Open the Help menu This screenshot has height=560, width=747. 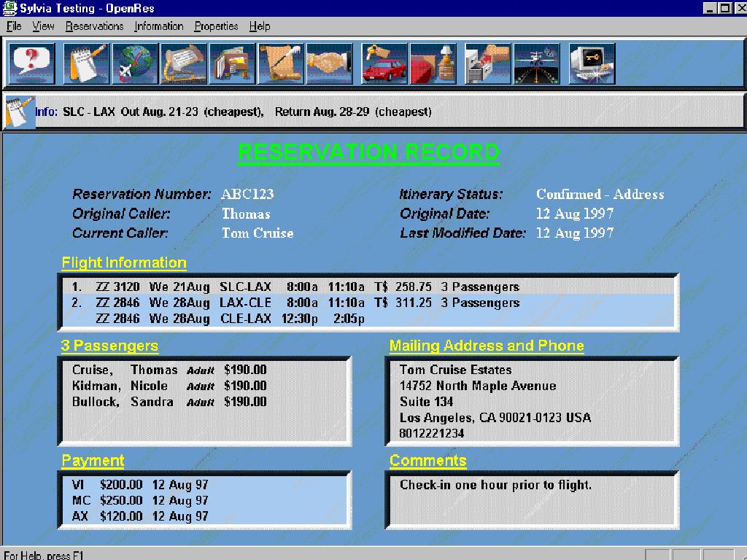pos(260,26)
